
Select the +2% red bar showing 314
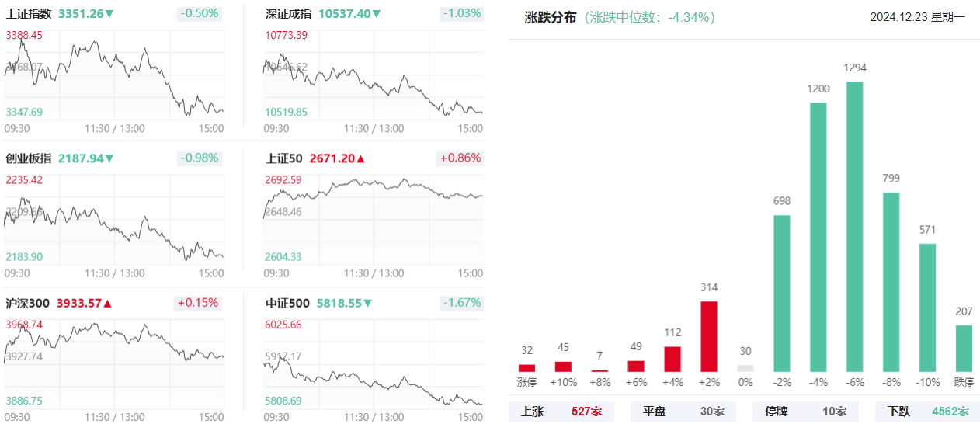pyautogui.click(x=709, y=336)
